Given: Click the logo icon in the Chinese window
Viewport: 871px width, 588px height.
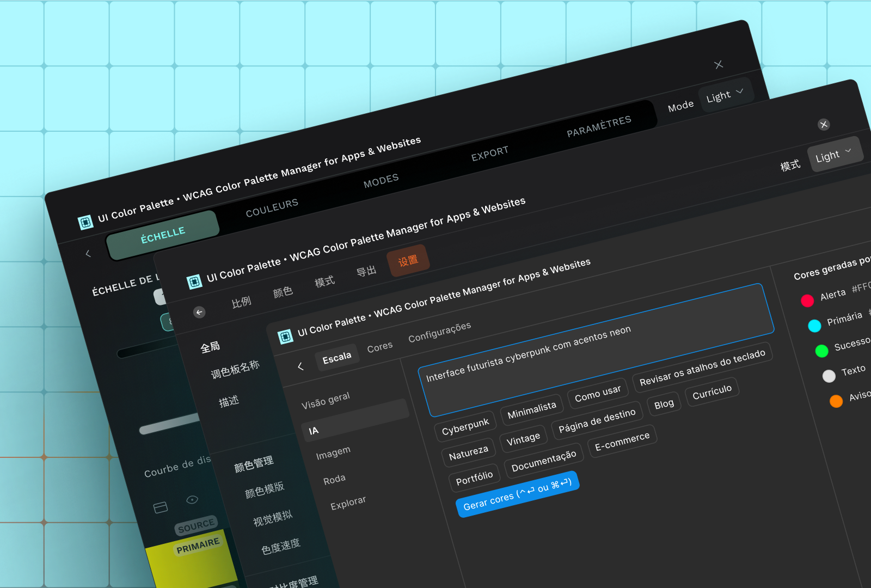Looking at the screenshot, I should pos(194,282).
